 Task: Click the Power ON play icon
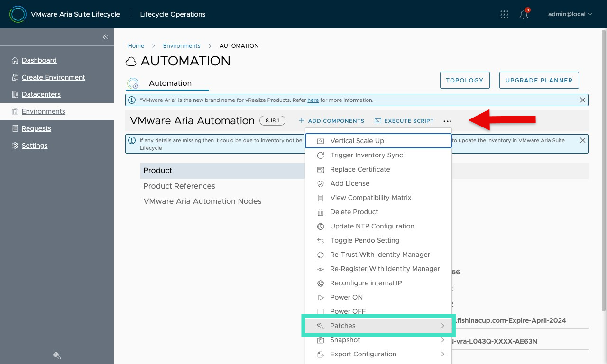[321, 297]
